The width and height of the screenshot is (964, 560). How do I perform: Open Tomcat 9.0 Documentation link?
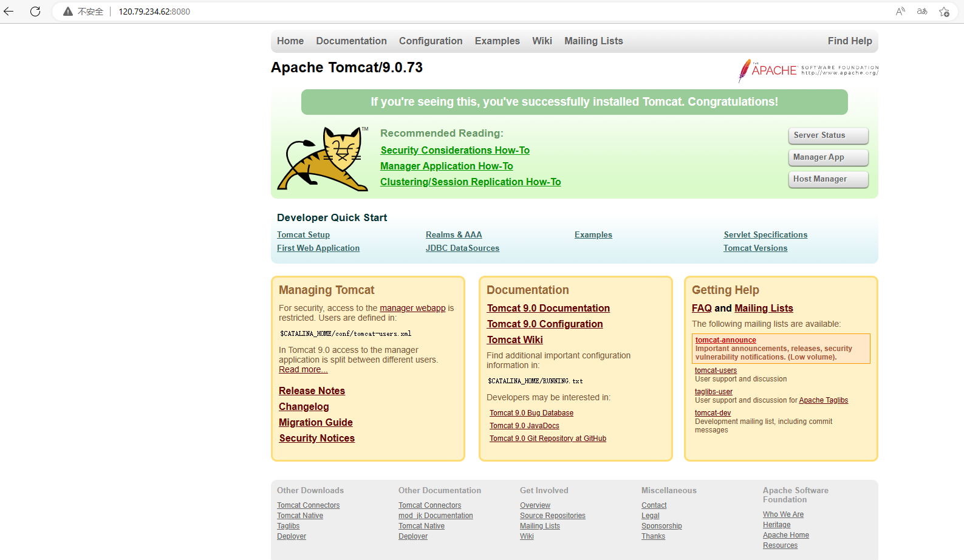click(x=548, y=308)
